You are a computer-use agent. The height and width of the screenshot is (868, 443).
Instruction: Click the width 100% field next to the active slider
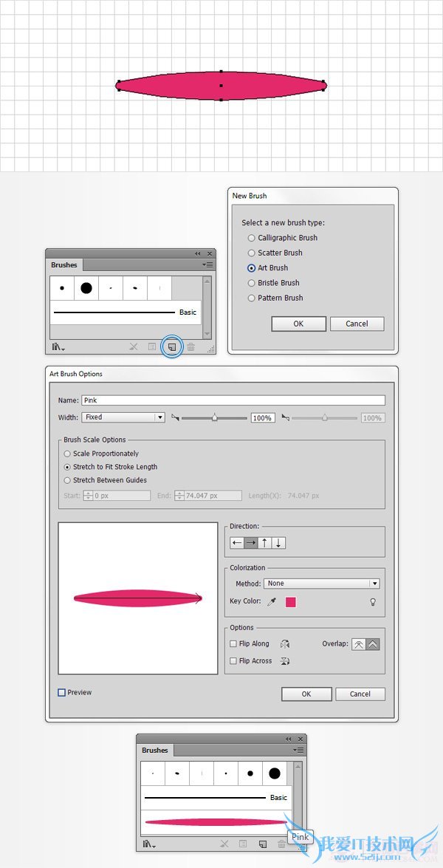(262, 418)
